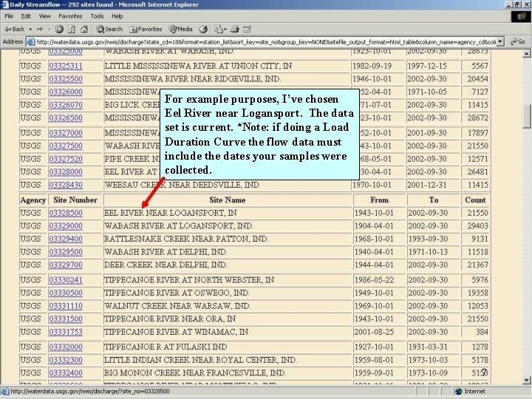Image resolution: width=532 pixels, height=399 pixels.
Task: Click the Site Name column header
Action: 228,199
